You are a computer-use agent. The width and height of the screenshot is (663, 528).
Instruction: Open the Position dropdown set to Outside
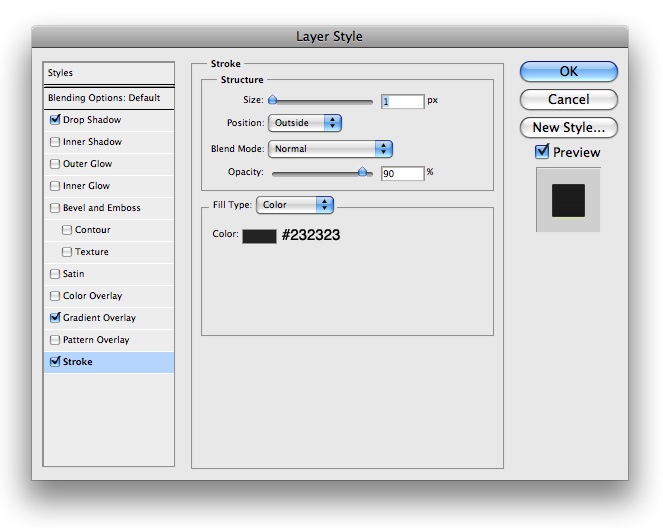tap(305, 123)
